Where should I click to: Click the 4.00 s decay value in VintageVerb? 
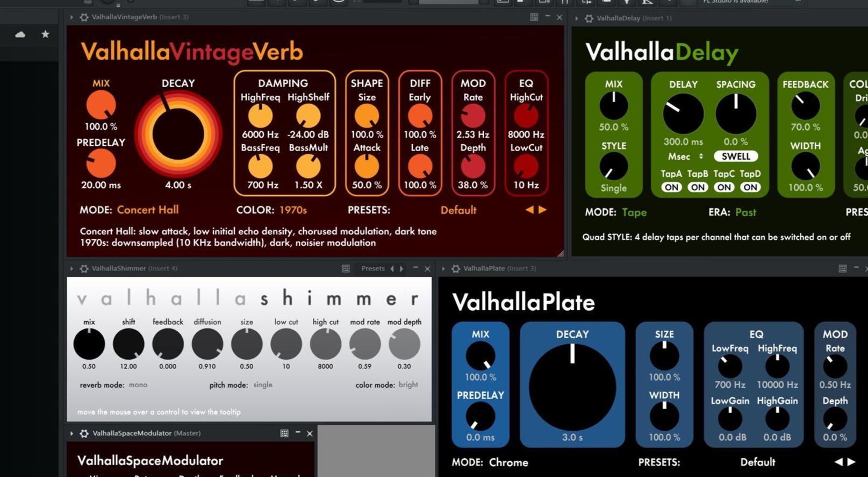pyautogui.click(x=178, y=185)
